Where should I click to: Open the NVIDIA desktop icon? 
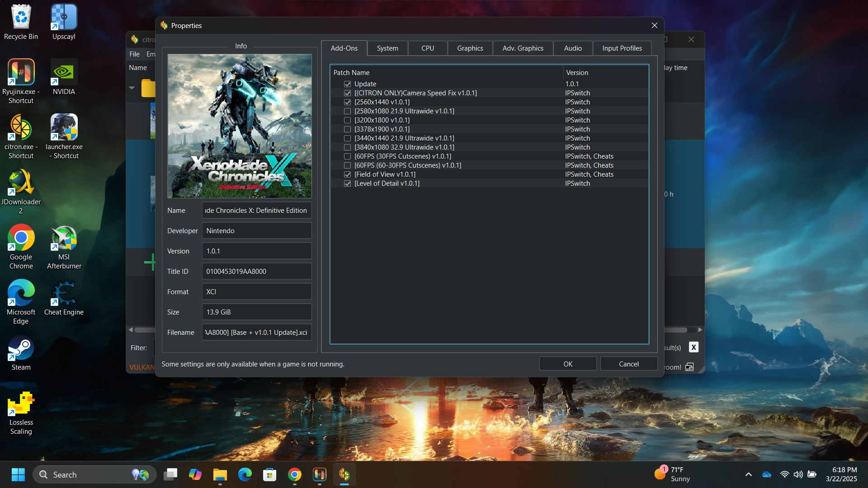[x=64, y=77]
